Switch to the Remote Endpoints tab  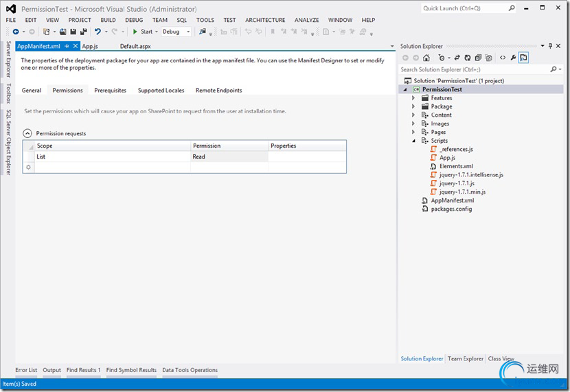pos(219,90)
